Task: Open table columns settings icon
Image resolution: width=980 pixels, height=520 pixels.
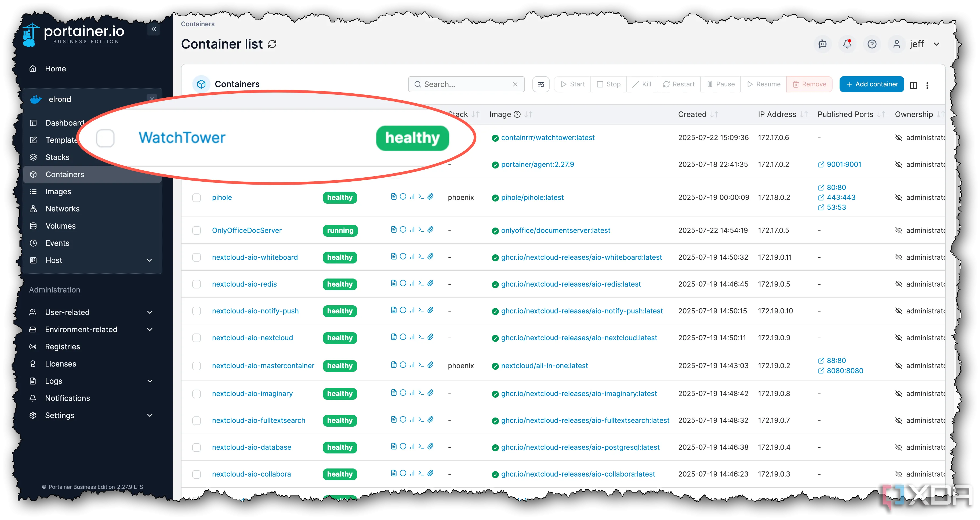Action: (913, 85)
